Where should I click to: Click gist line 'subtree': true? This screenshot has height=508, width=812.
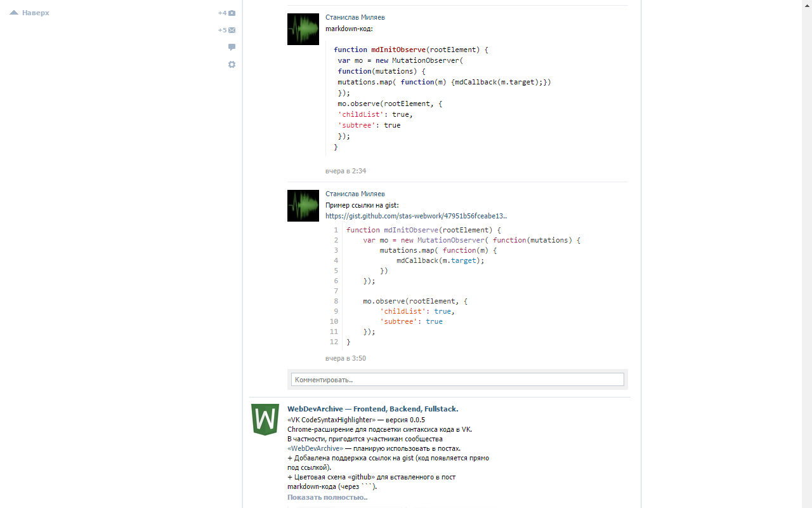[x=411, y=321]
